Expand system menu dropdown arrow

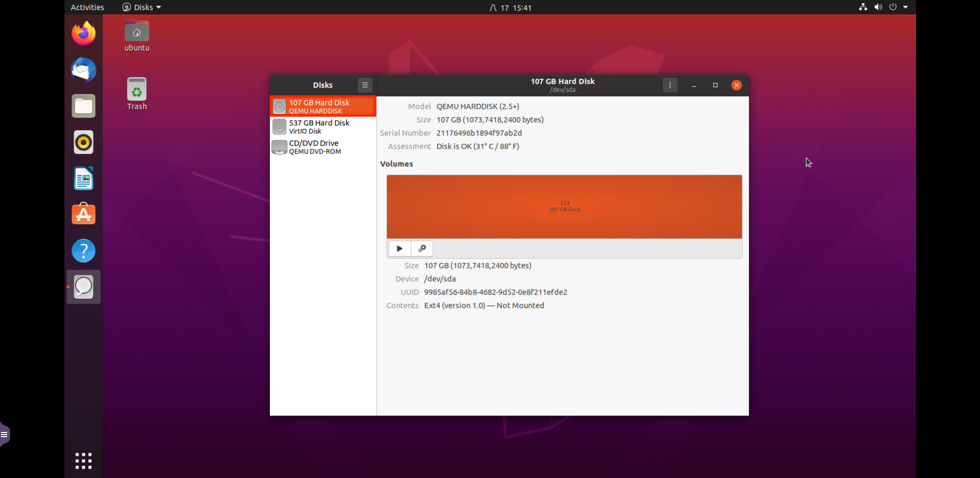coord(905,7)
